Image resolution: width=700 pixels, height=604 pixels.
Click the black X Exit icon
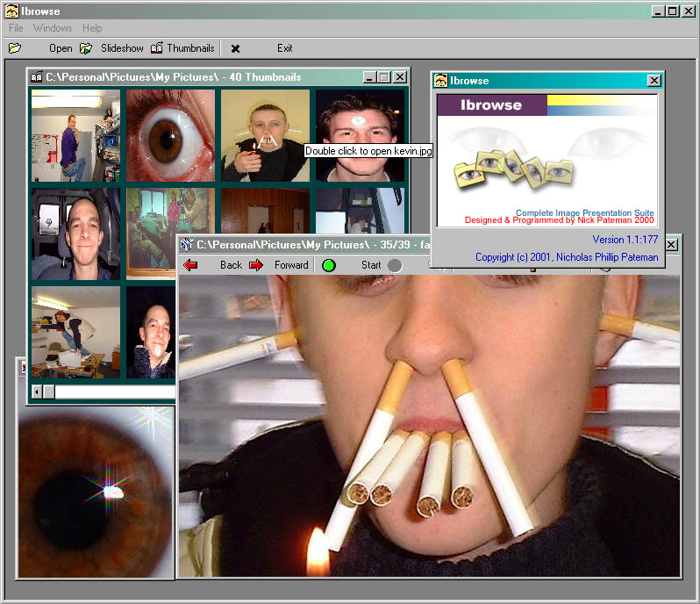pos(235,48)
